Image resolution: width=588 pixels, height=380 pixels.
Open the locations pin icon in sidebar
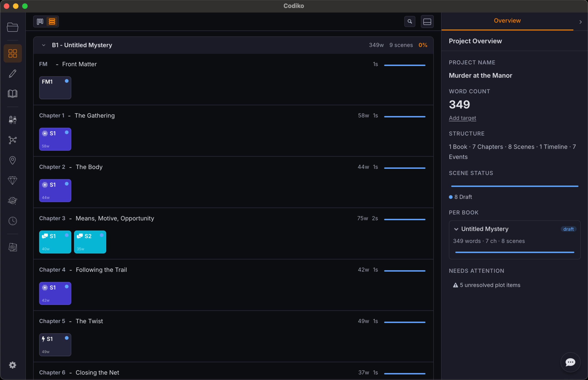pos(13,160)
